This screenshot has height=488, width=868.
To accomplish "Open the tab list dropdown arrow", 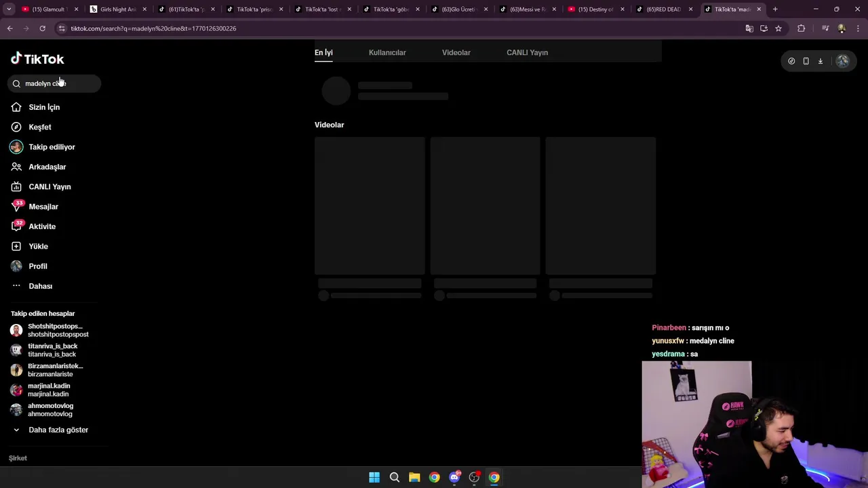I will (9, 9).
